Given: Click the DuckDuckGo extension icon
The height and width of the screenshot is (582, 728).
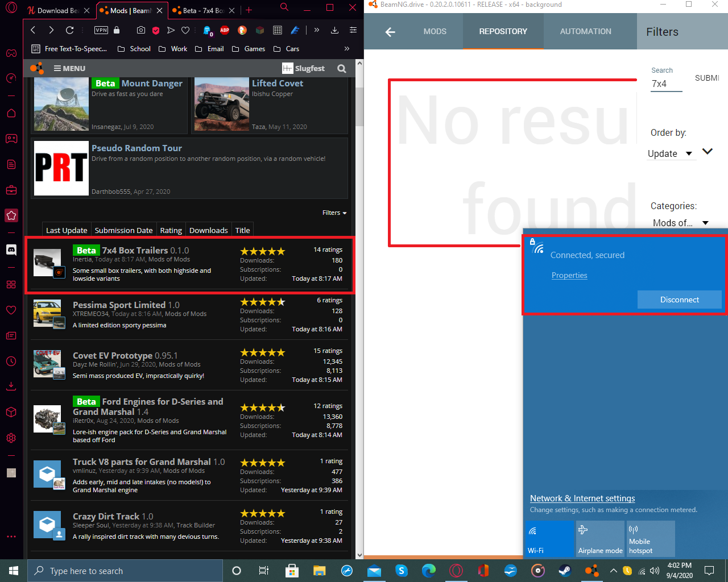Looking at the screenshot, I should (242, 30).
